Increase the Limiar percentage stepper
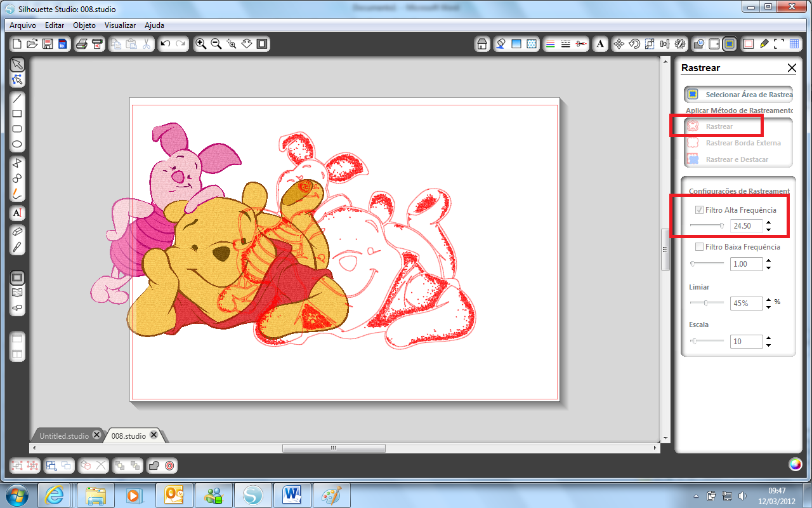 click(x=769, y=300)
